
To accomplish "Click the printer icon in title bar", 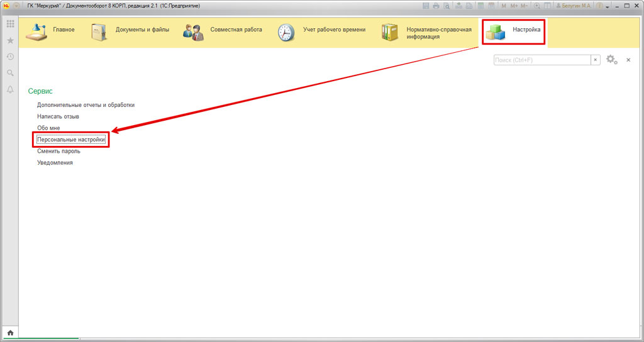I will click(x=436, y=6).
